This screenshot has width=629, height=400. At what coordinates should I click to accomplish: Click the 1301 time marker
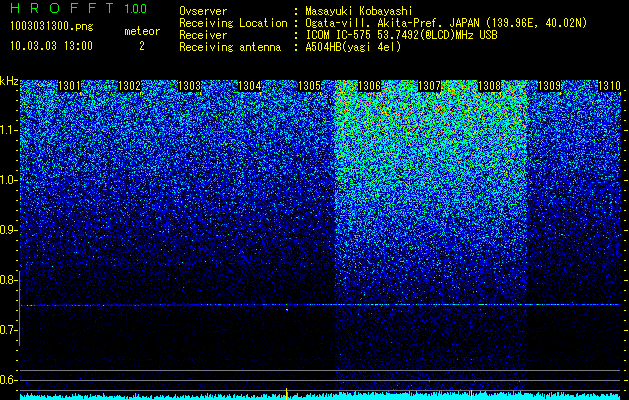click(x=69, y=86)
